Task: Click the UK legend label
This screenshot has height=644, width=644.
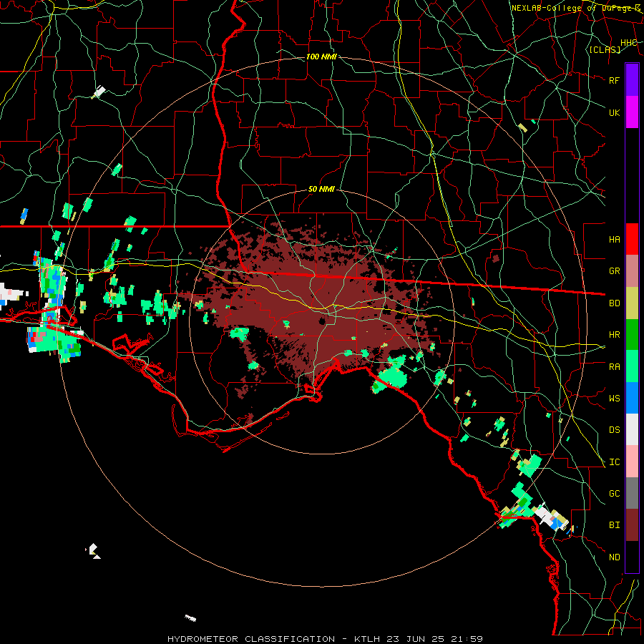Action: pos(614,112)
